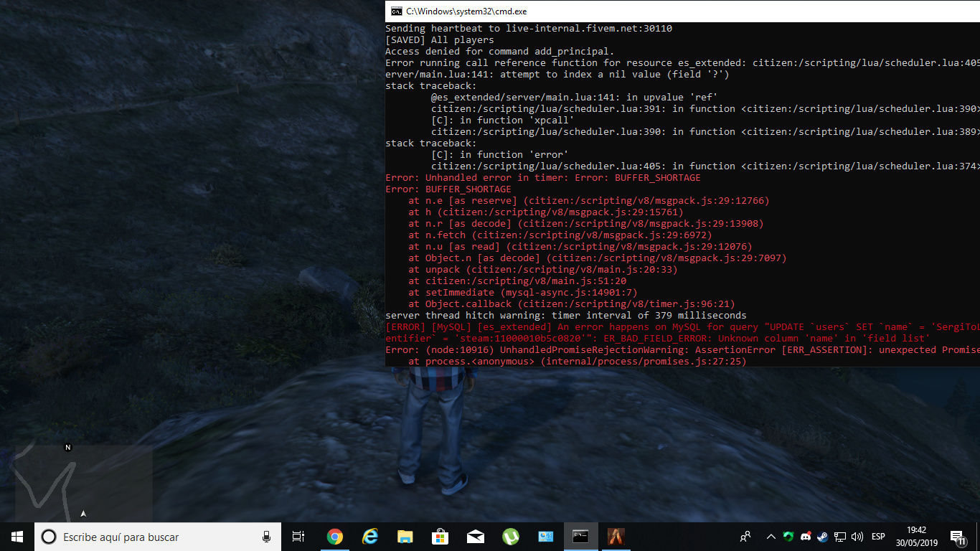Open Task View from the taskbar
This screenshot has height=551, width=980.
(298, 537)
